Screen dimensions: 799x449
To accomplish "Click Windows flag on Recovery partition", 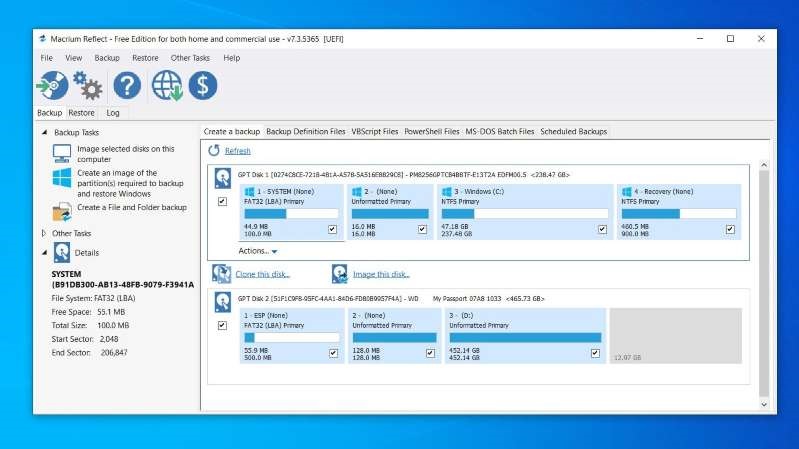I will 627,192.
